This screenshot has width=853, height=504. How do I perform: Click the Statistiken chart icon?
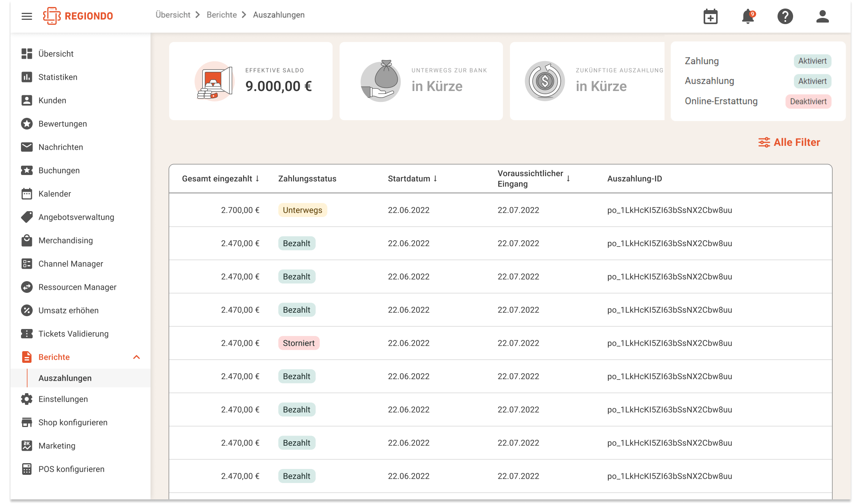[x=27, y=77]
